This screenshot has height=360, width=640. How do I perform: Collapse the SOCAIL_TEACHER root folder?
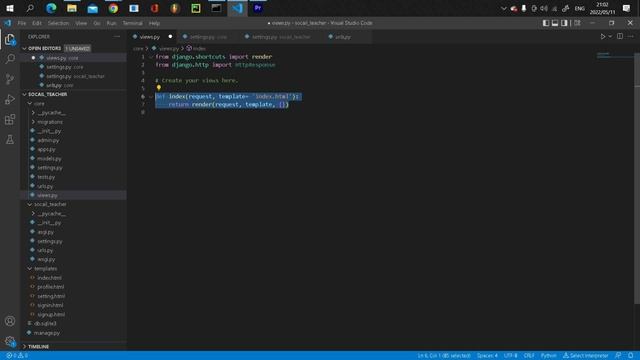(x=24, y=94)
